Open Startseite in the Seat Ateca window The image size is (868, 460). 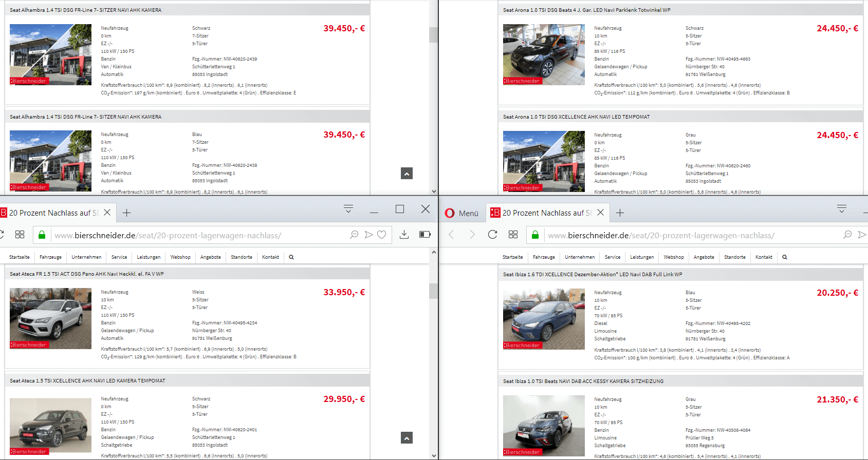tap(20, 257)
